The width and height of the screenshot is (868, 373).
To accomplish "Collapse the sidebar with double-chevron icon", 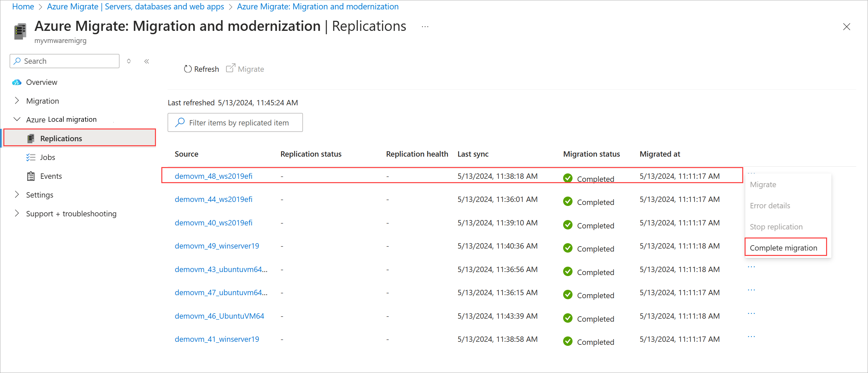I will pos(147,61).
